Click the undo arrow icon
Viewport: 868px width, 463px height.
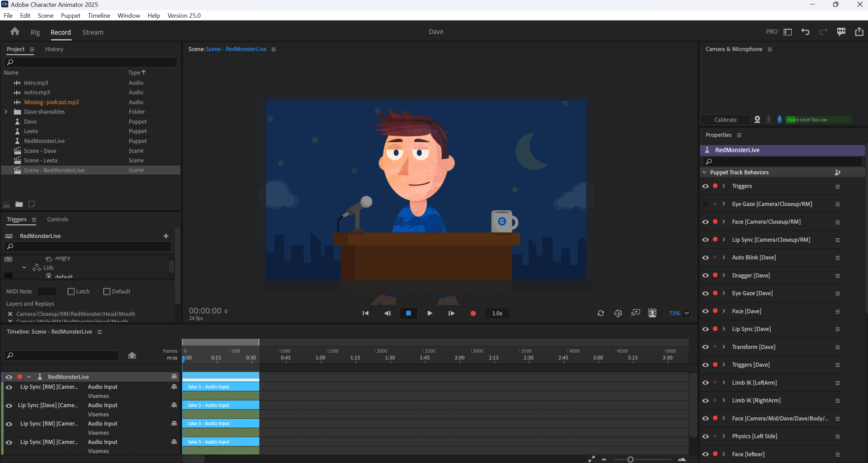coord(805,32)
